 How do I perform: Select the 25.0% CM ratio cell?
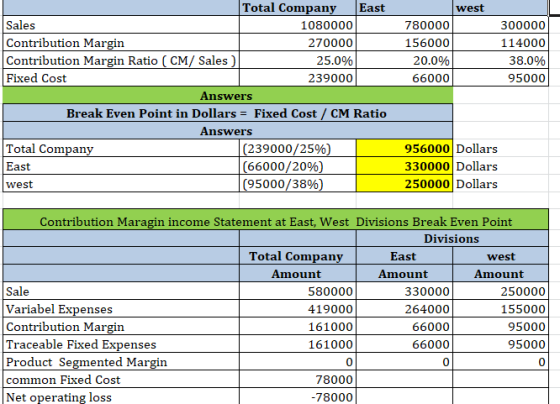coord(298,60)
